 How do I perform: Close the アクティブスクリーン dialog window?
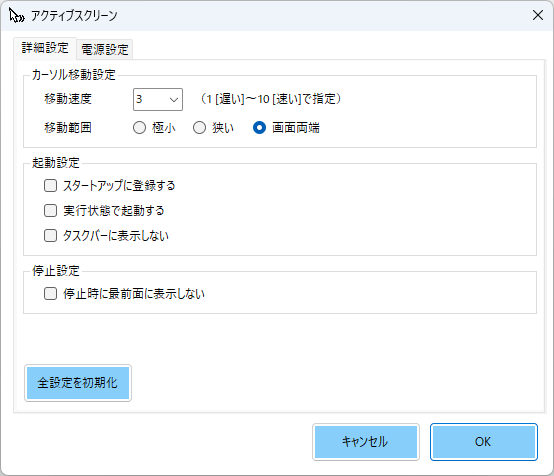538,15
